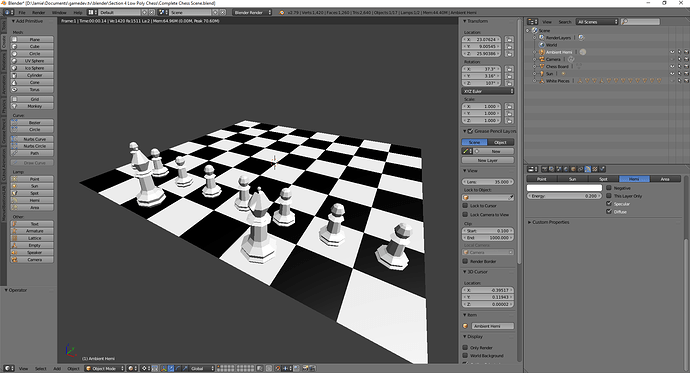Toggle visibility of Chess Board
This screenshot has height=373, width=690.
672,66
